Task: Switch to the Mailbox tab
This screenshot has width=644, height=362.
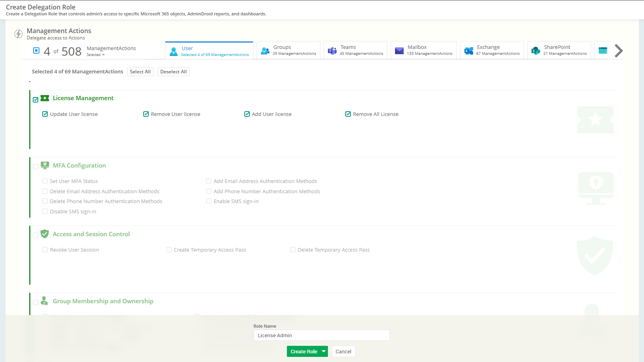Action: [x=424, y=50]
